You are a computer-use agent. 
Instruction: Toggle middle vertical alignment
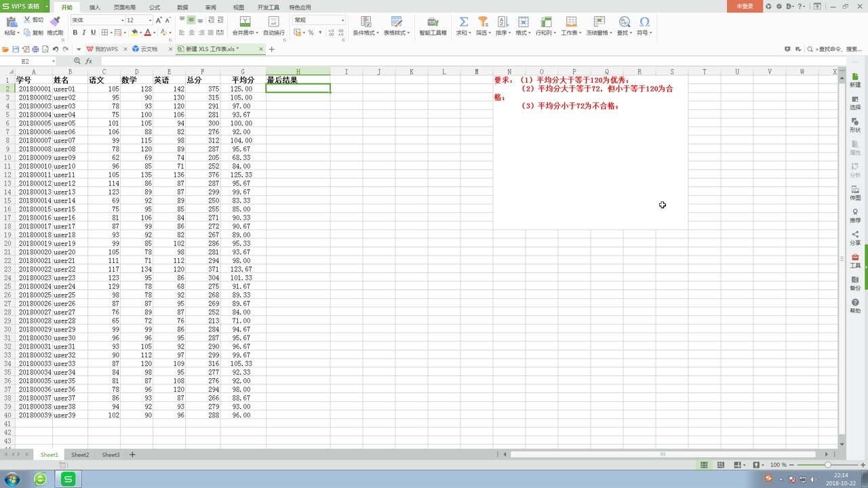(x=192, y=20)
